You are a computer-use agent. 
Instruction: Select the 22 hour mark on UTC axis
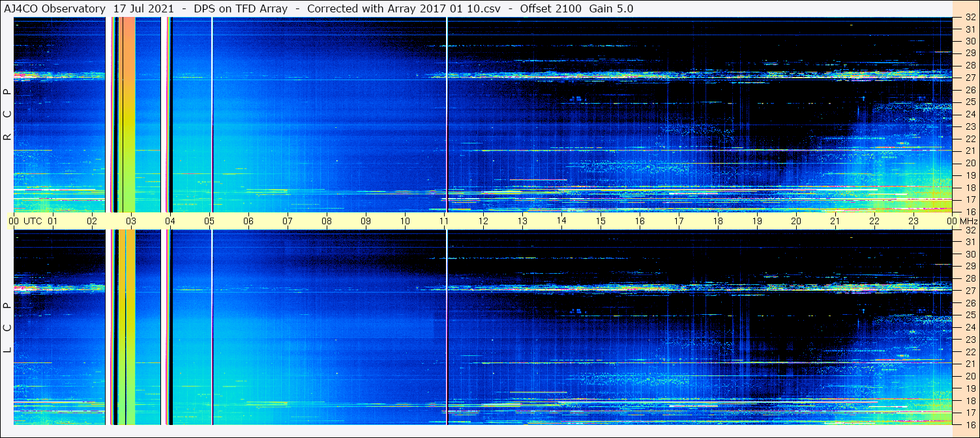[874, 221]
